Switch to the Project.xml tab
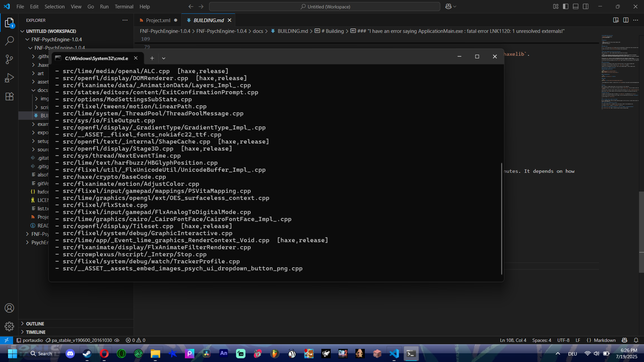644x362 pixels. point(158,20)
